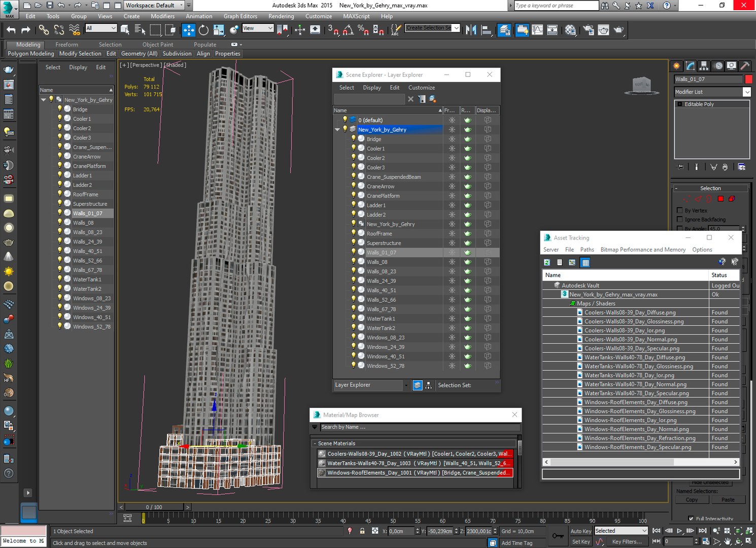Screen dimensions: 756x548
Task: Open the Graph Editors menu
Action: pyautogui.click(x=240, y=16)
